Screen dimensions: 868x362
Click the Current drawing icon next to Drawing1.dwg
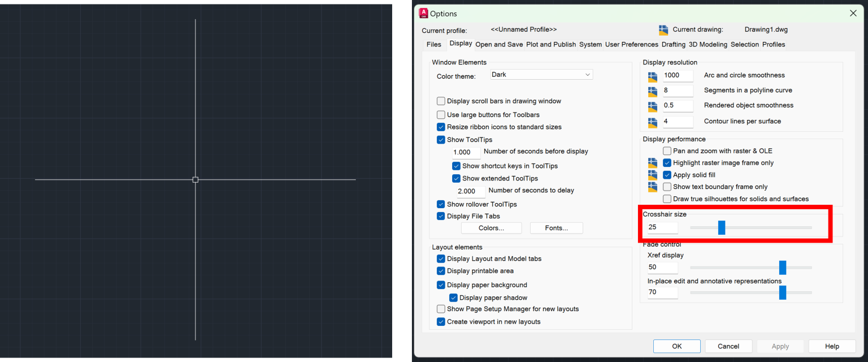point(662,29)
